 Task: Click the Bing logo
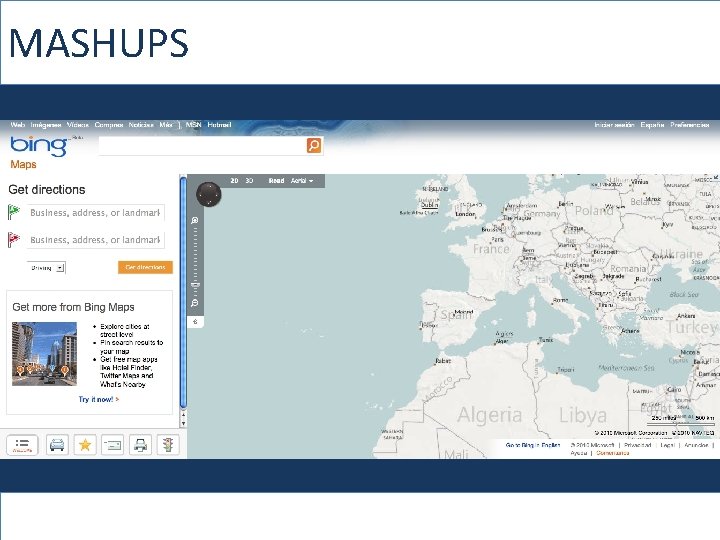tap(39, 146)
